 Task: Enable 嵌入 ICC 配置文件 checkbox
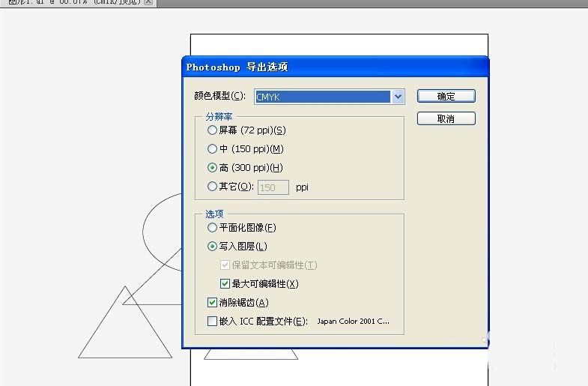click(212, 321)
